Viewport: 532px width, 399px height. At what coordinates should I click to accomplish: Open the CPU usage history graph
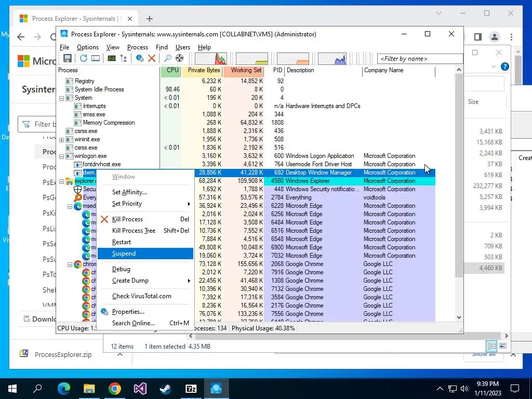pyautogui.click(x=211, y=59)
